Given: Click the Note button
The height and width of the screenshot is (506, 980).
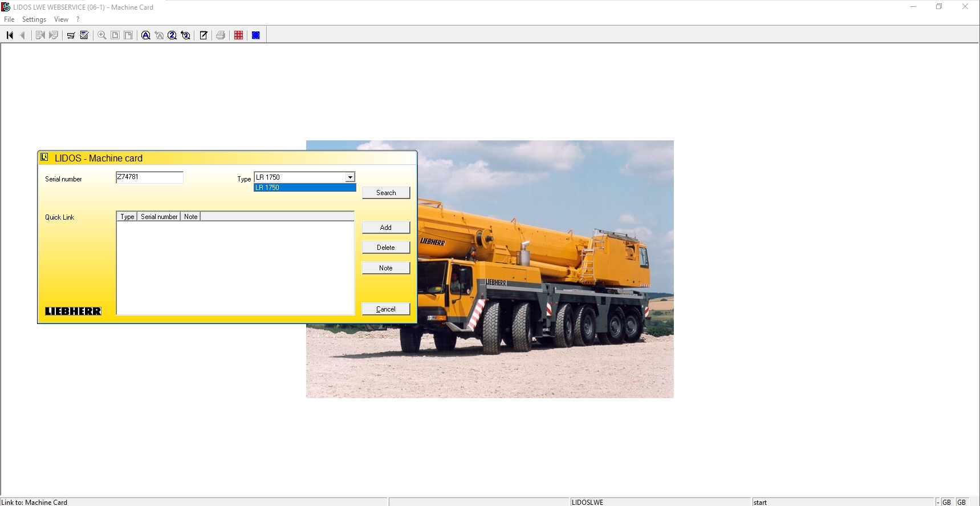Looking at the screenshot, I should tap(386, 268).
